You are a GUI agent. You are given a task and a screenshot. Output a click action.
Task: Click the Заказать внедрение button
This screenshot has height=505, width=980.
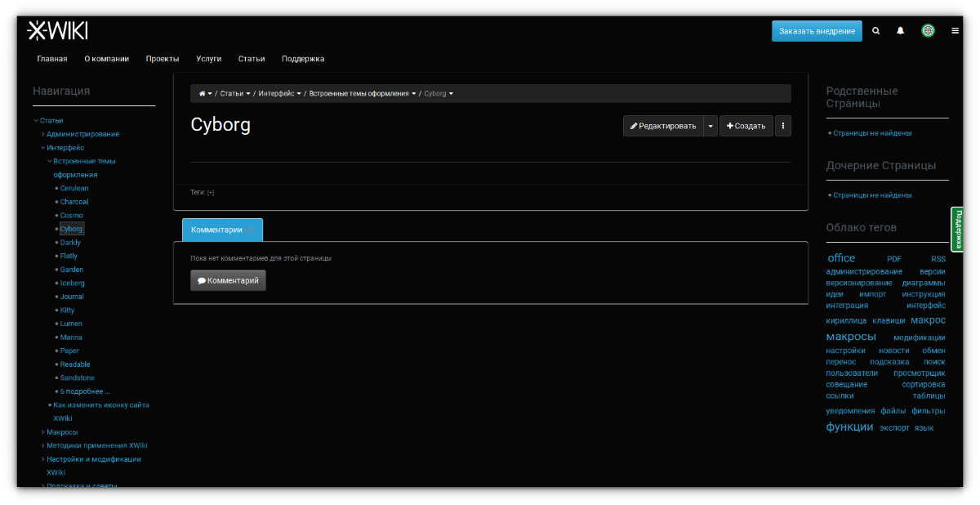[817, 31]
